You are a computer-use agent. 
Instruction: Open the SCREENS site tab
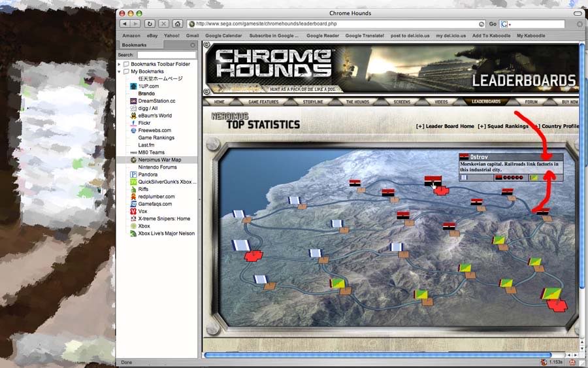point(402,102)
